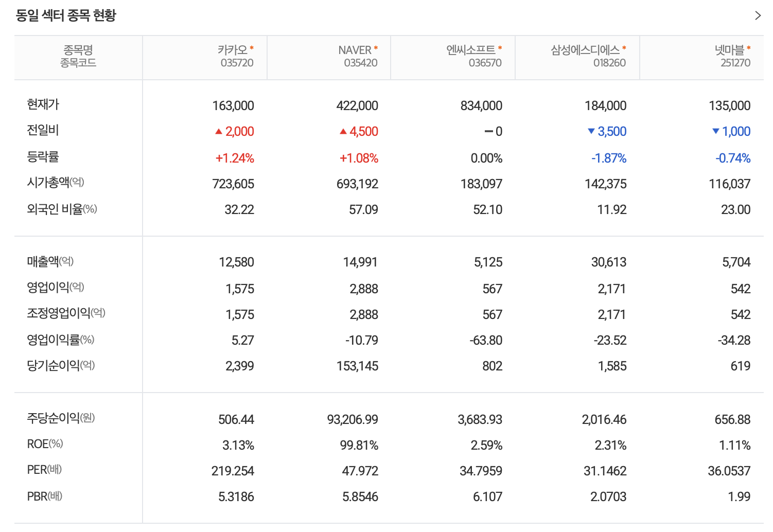Image resolution: width=773 pixels, height=532 pixels.
Task: Click the PBR(배) row label
Action: tap(45, 496)
